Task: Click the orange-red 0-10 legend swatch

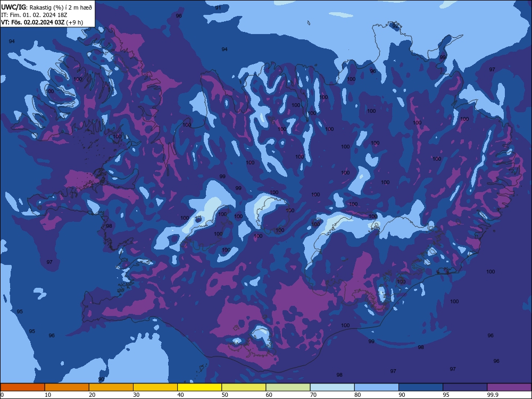Action: click(22, 387)
